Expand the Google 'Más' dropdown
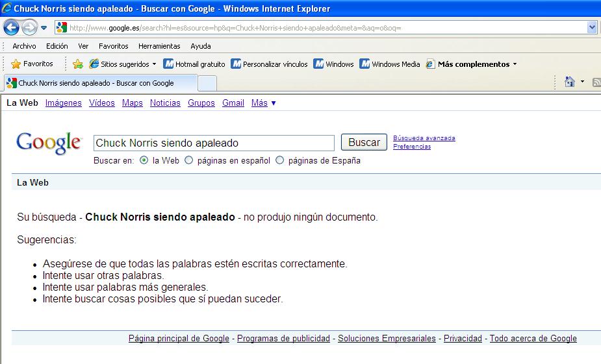This screenshot has width=601, height=364. click(x=264, y=103)
